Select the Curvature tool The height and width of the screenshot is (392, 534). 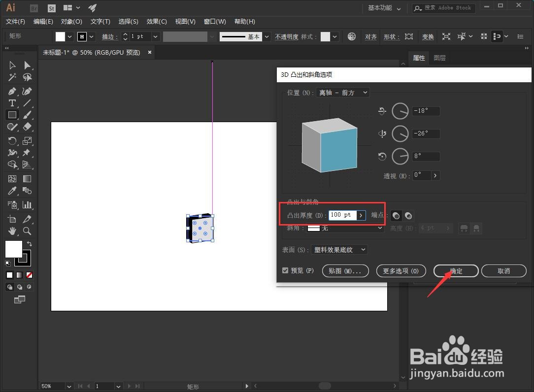click(27, 91)
